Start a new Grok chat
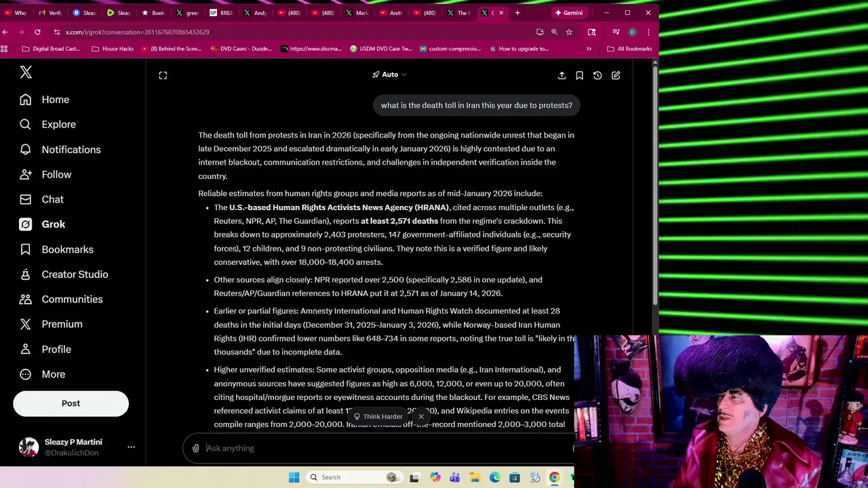Viewport: 868px width, 488px height. (x=616, y=75)
